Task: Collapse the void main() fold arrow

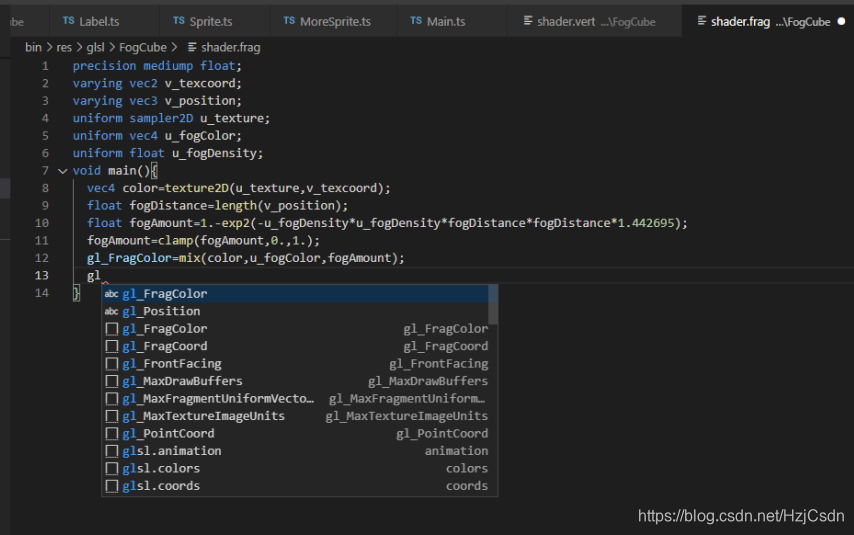Action: pyautogui.click(x=63, y=171)
